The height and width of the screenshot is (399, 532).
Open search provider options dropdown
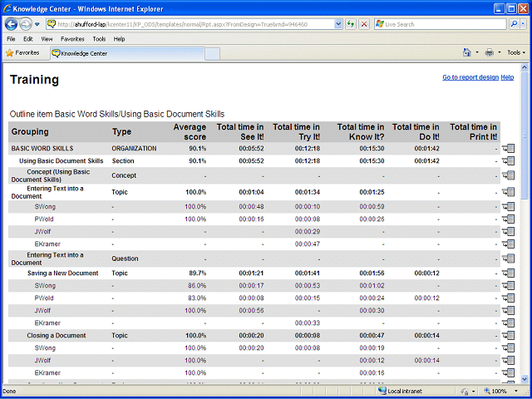click(523, 24)
